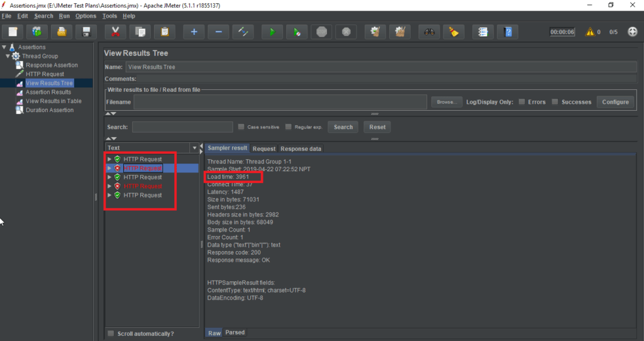Expand the fourth failed HTTP Request result
This screenshot has width=644, height=341.
pos(109,186)
